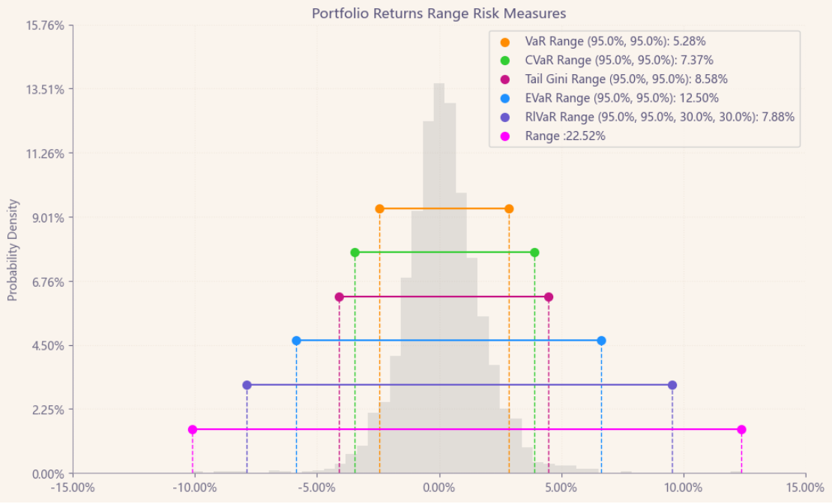
Task: Click the orange VaR Range legend marker
Action: coord(504,42)
